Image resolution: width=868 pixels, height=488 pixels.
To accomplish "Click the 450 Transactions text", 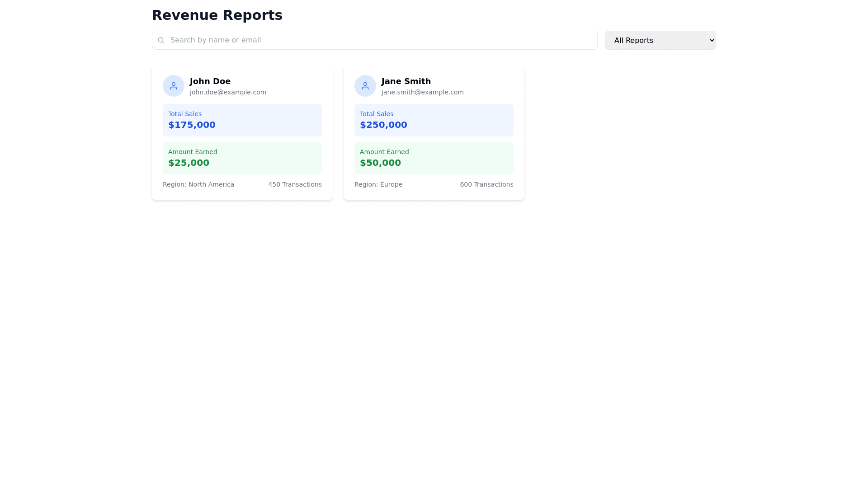I will click(295, 184).
